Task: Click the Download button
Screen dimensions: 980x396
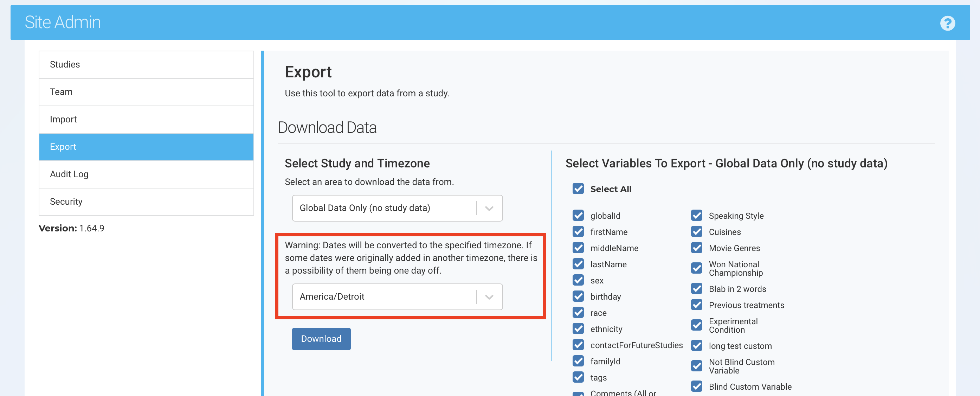Action: (x=321, y=339)
